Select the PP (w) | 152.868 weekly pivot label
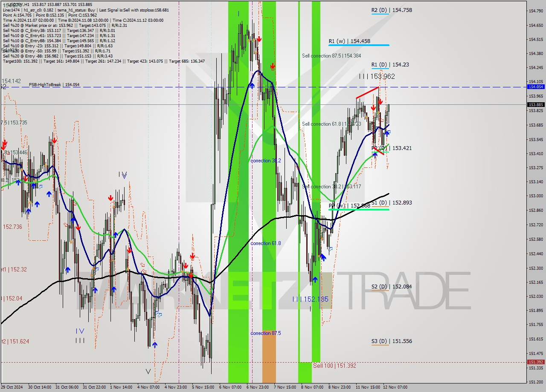 coord(349,206)
